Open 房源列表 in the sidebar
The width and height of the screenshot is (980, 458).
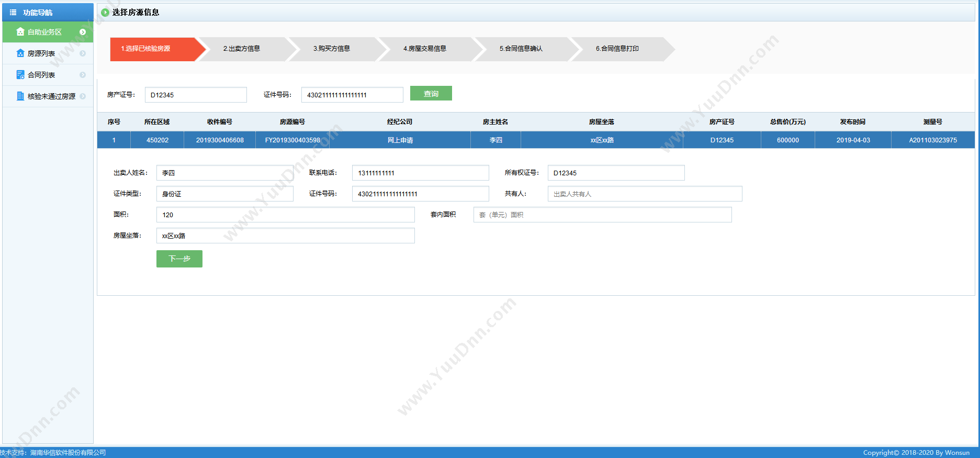(48, 53)
